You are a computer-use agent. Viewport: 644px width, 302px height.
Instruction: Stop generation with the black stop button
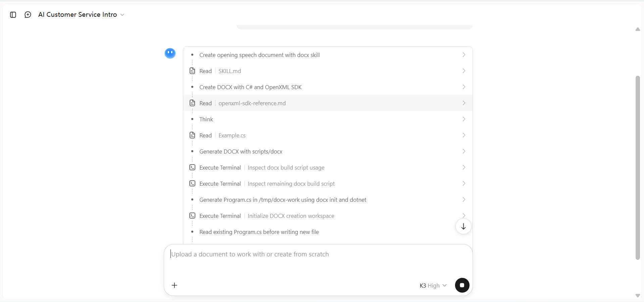[462, 285]
